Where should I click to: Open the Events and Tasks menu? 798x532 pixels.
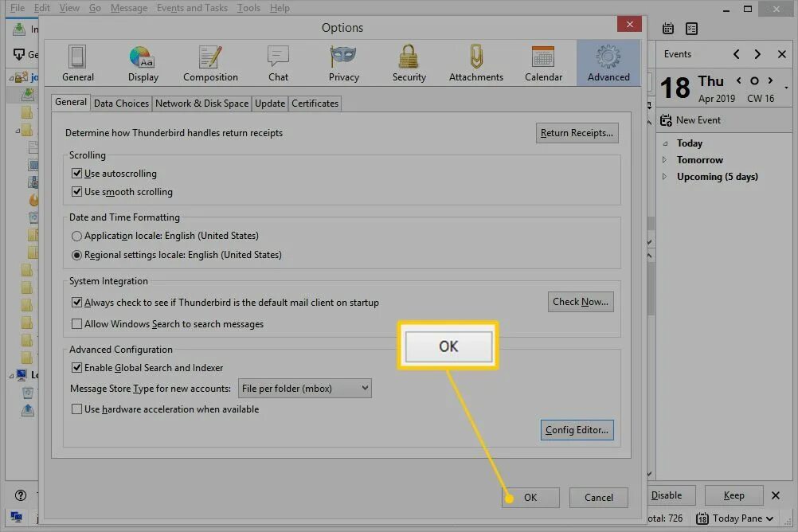coord(192,8)
